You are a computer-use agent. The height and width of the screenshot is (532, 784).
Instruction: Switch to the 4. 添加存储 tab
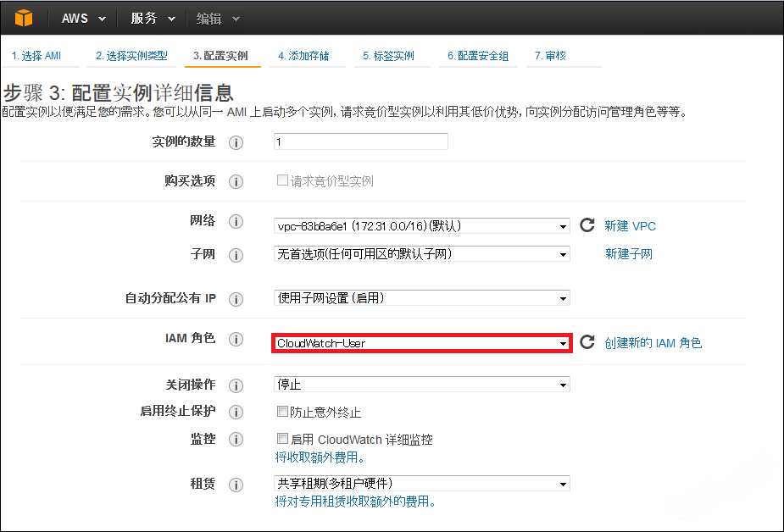pyautogui.click(x=305, y=56)
